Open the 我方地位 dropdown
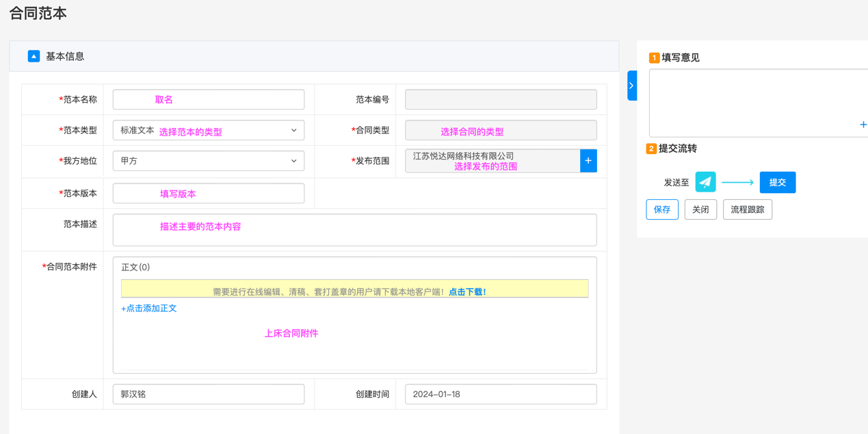The width and height of the screenshot is (868, 434). (x=208, y=161)
